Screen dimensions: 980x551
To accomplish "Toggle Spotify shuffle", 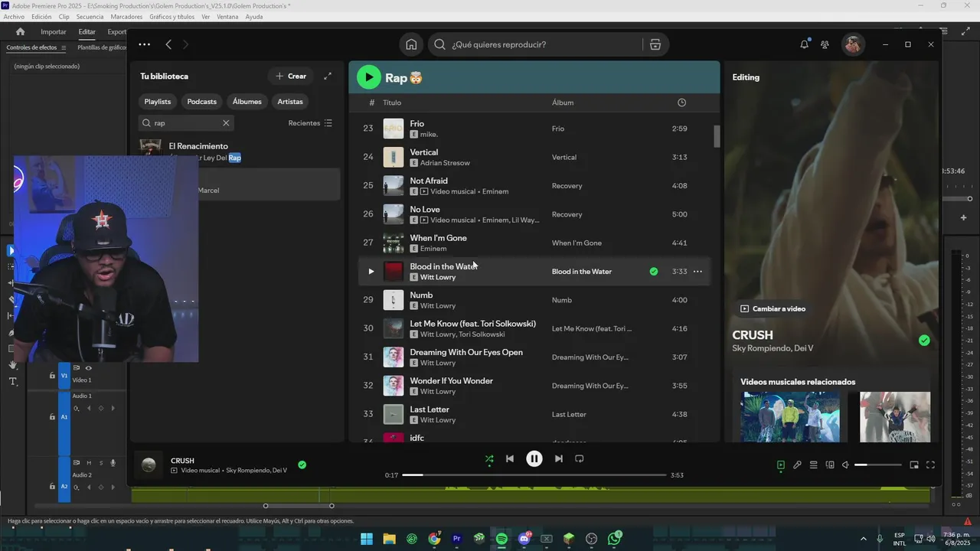I will pos(489,459).
